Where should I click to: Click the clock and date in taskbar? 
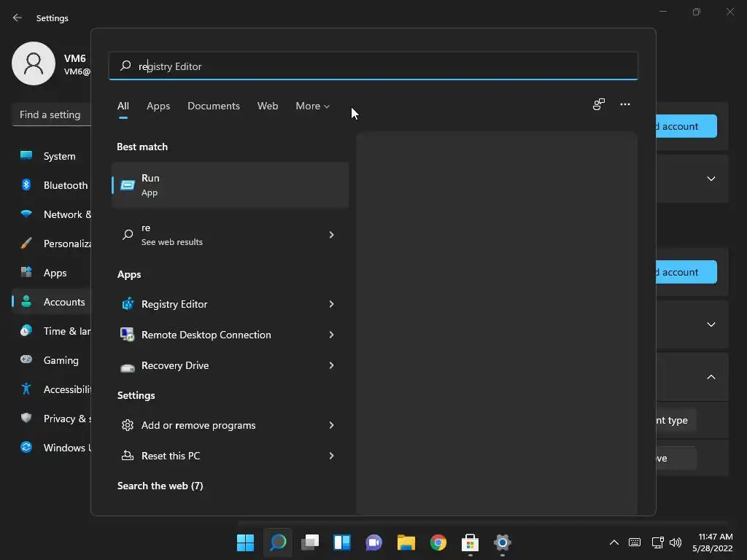coord(713,542)
